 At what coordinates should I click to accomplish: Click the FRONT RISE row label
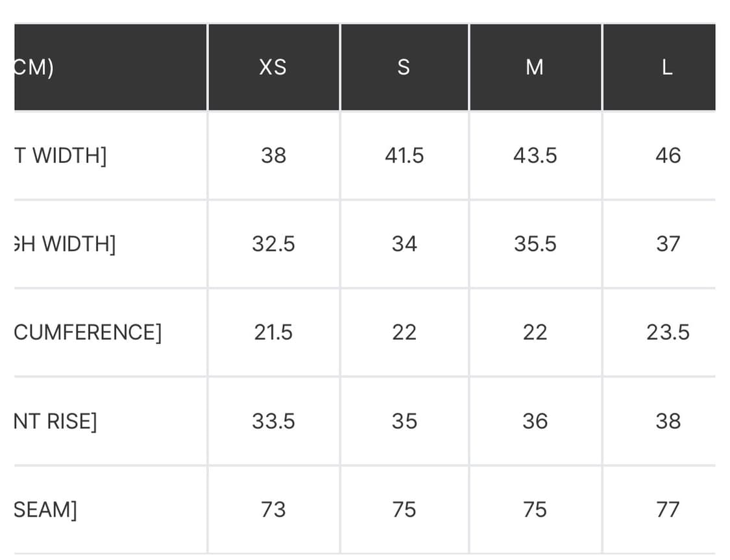click(55, 421)
